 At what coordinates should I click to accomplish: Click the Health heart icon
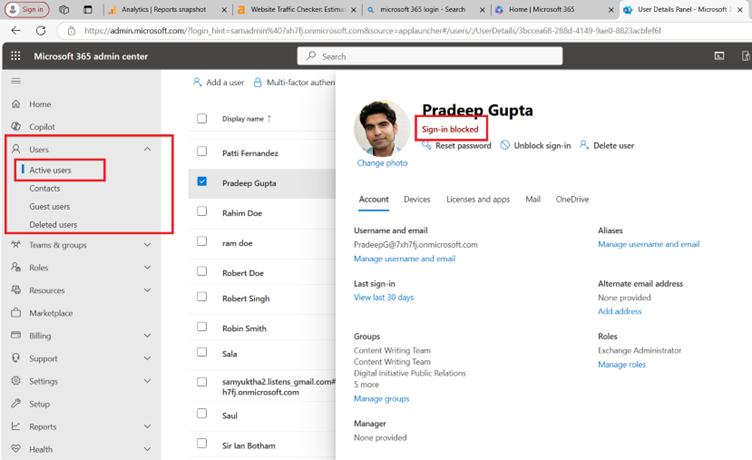click(16, 448)
